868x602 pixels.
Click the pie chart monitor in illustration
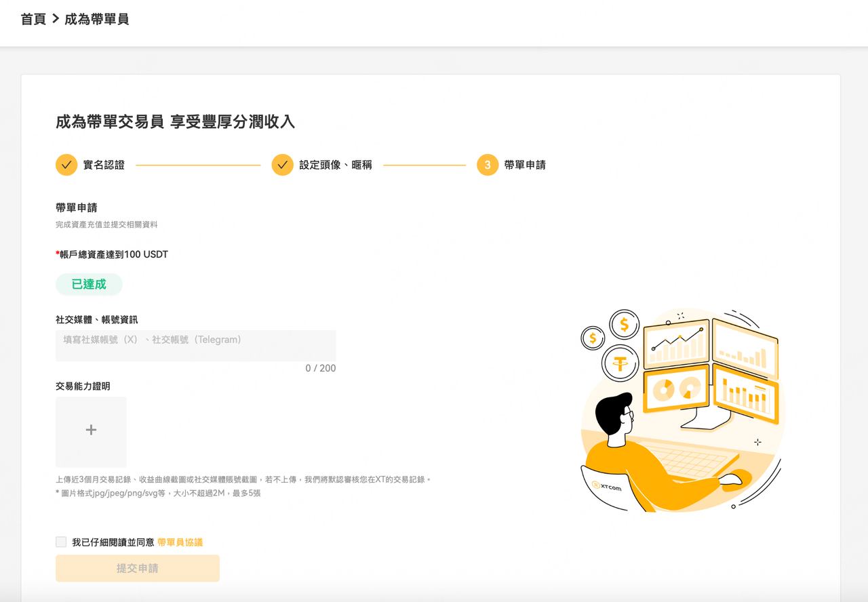pos(676,388)
